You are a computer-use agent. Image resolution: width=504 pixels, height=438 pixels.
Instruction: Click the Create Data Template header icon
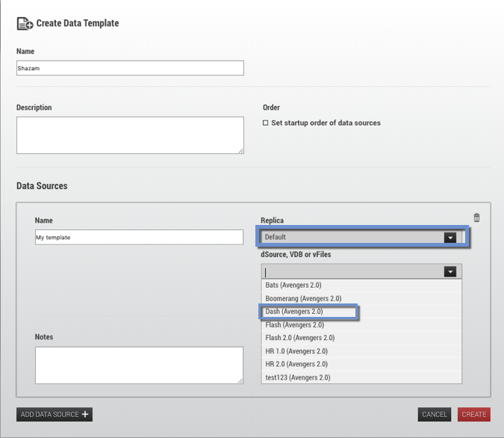[25, 24]
